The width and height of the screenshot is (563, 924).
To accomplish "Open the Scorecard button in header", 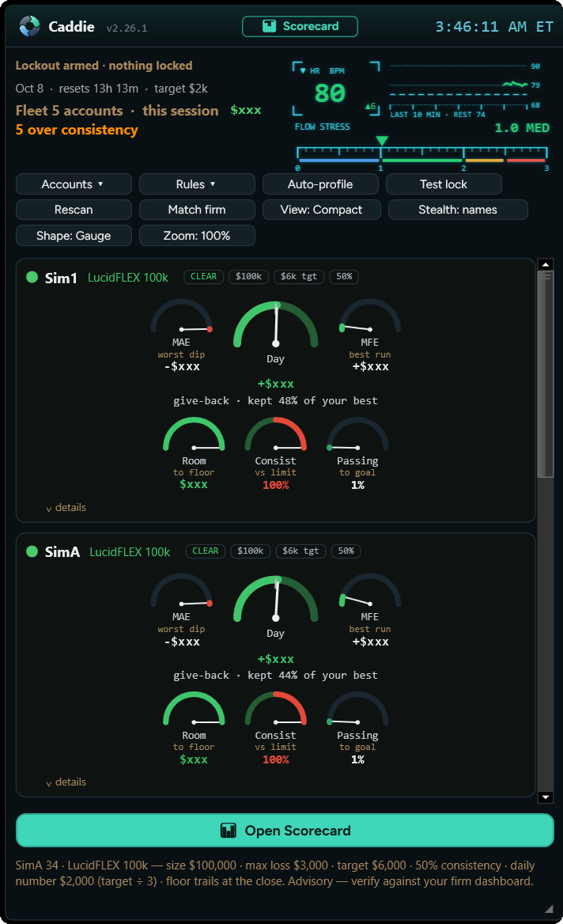I will tap(300, 27).
